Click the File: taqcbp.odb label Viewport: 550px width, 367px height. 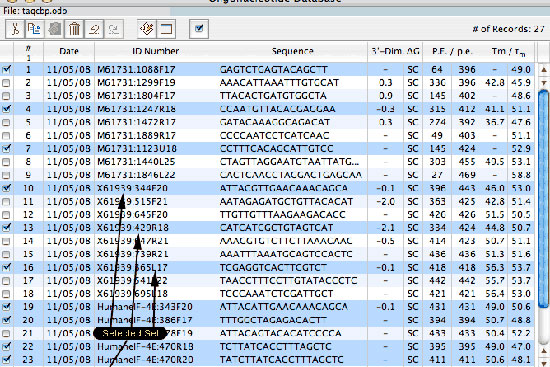coord(35,11)
